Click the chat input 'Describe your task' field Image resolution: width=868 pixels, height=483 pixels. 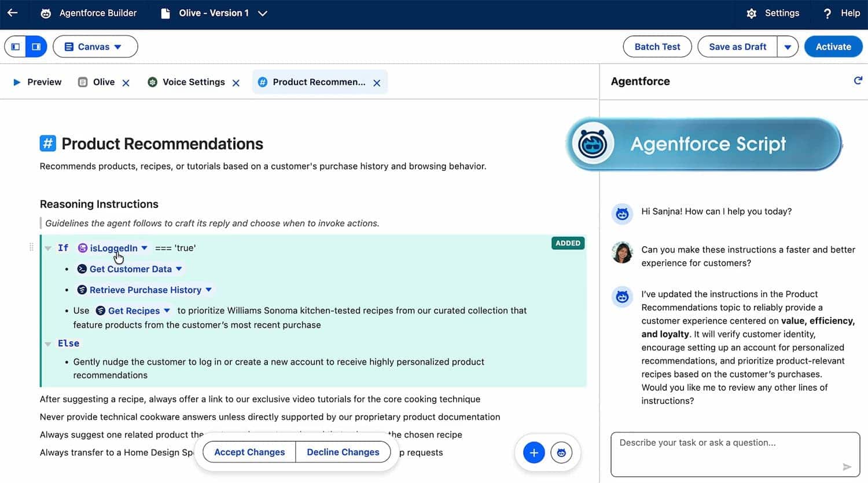pos(735,454)
